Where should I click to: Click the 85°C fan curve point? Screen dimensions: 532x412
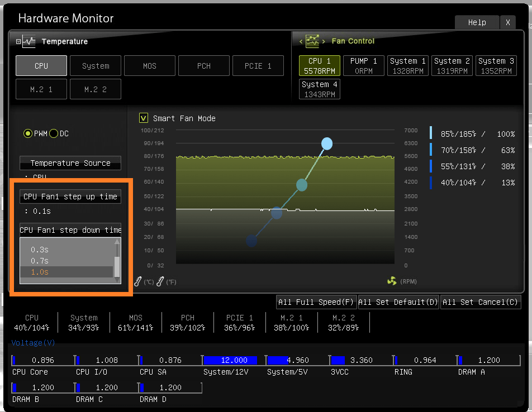(327, 143)
